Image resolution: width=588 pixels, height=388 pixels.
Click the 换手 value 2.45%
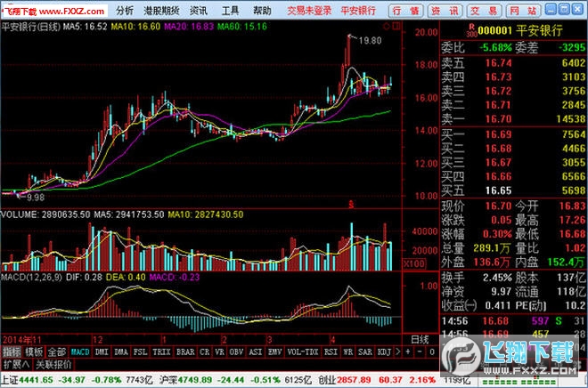(497, 278)
